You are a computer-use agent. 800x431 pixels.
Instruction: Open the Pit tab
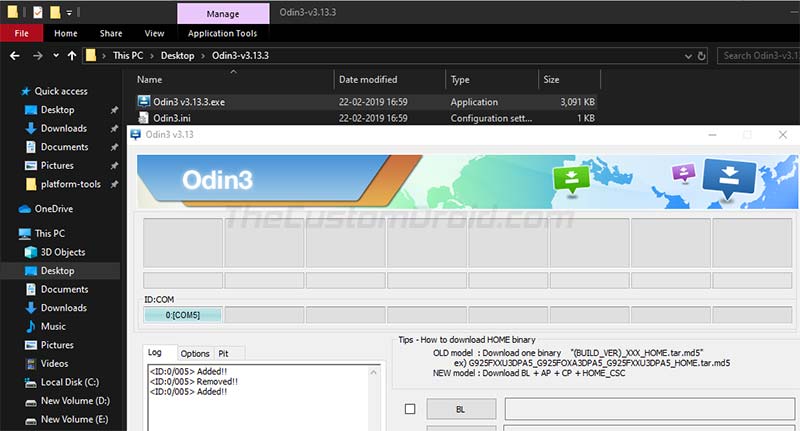(x=223, y=353)
